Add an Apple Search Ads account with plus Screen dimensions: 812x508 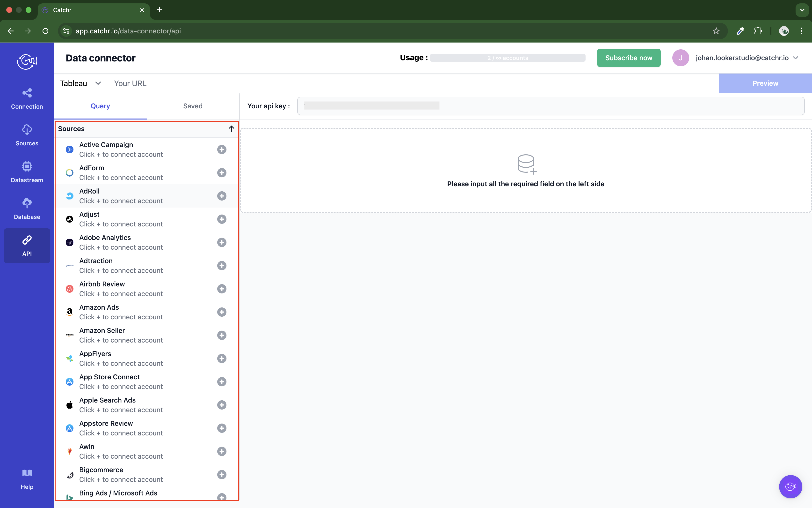coord(222,405)
